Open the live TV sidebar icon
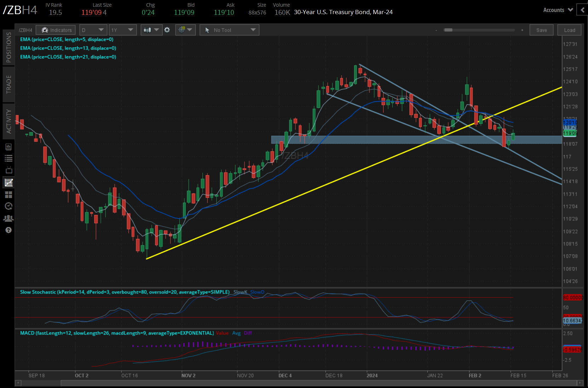 pos(8,170)
